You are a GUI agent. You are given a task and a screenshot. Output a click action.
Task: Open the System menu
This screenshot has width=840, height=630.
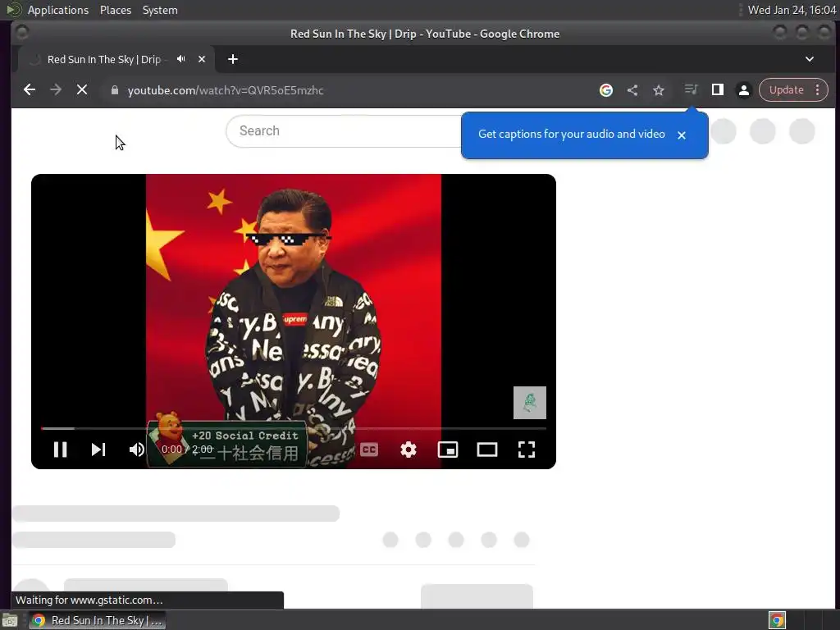(160, 10)
